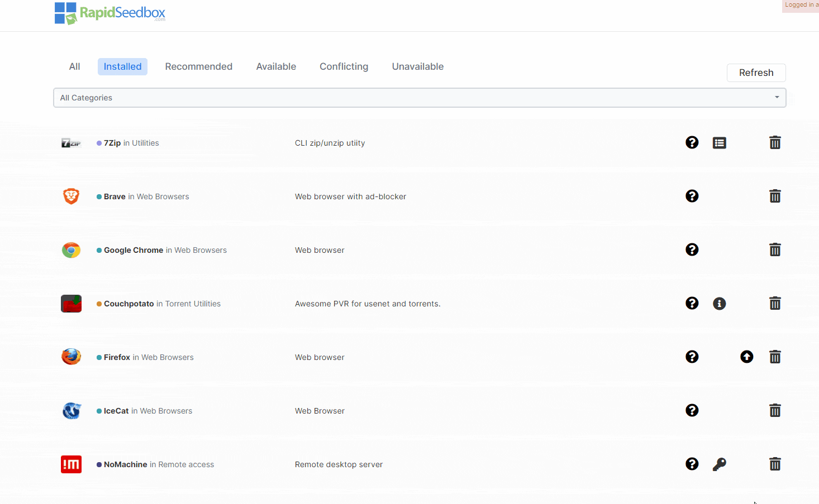Click trash icon in Firefox row
819x504 pixels.
point(774,357)
